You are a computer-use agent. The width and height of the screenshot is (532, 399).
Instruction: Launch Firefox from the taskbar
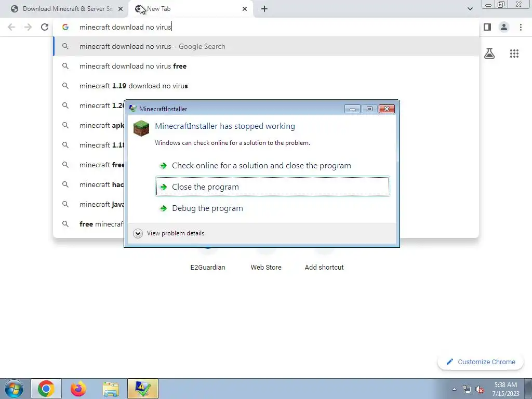(x=78, y=389)
